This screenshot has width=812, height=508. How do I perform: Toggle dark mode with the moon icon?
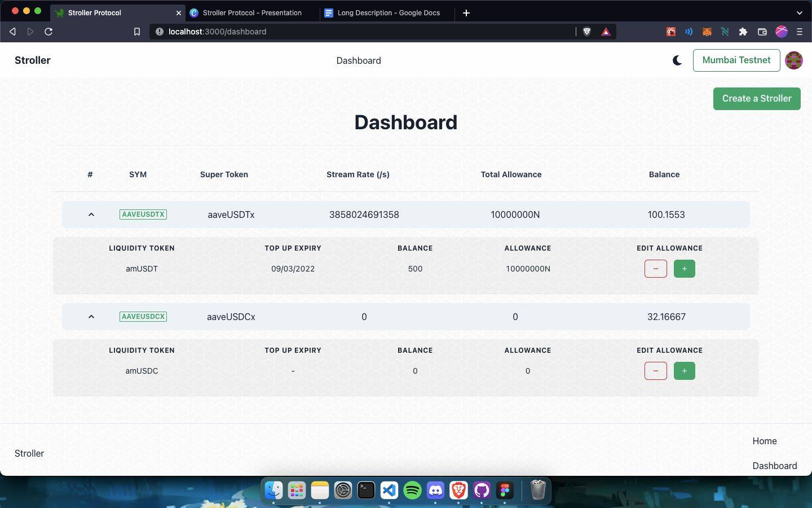pos(677,60)
